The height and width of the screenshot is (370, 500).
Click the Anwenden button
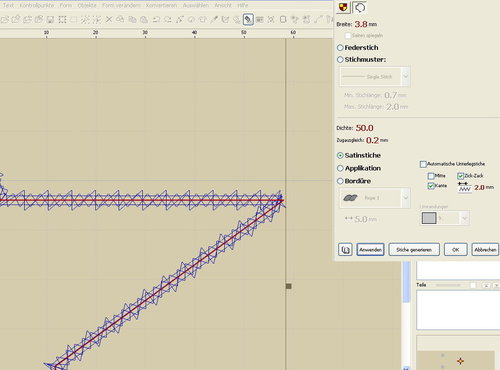(x=370, y=249)
